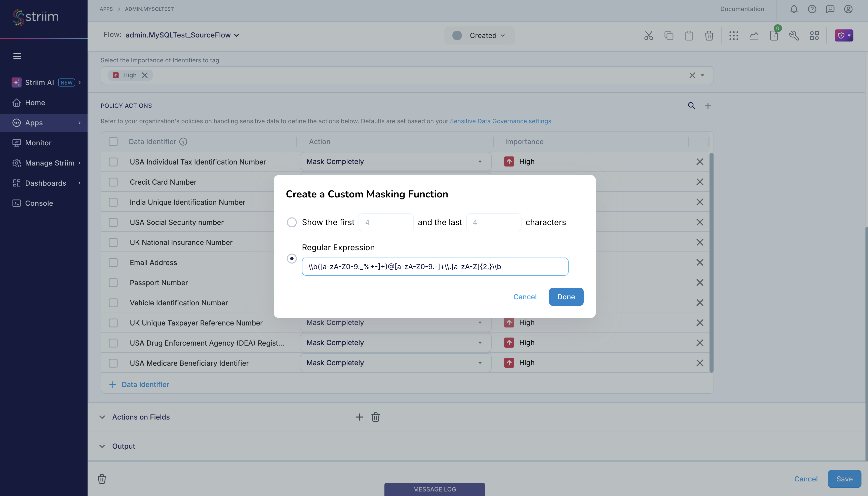Open Sensitive Data Governance settings link

[x=500, y=121]
